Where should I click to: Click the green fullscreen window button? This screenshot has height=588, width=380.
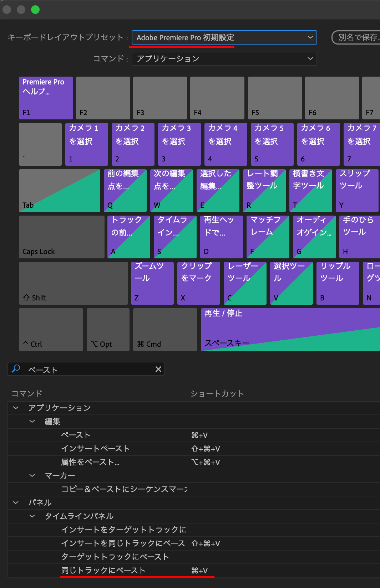(x=35, y=10)
